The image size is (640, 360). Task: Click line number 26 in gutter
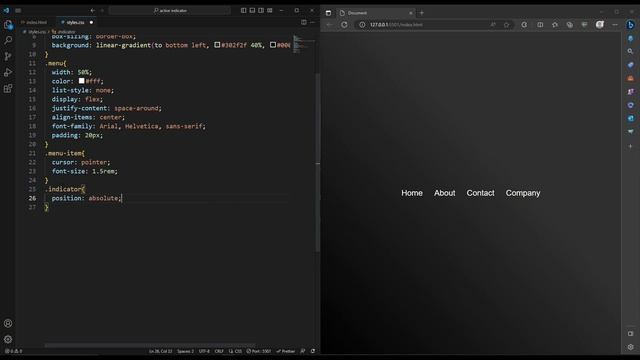click(32, 198)
